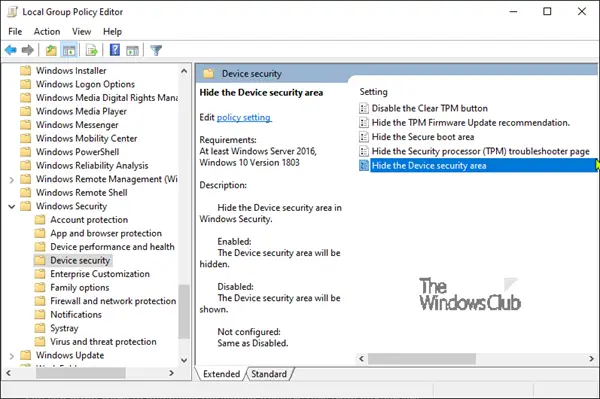Select Disable the Clear TPM button policy

pos(429,109)
